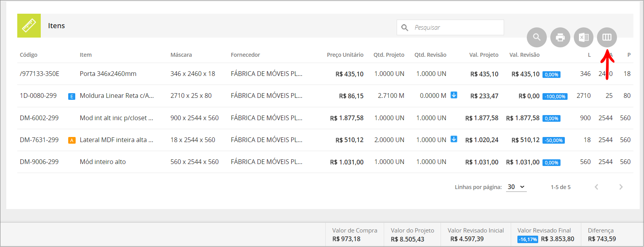Click mask 2710 x 25 x 80
Image resolution: width=644 pixels, height=247 pixels.
191,96
